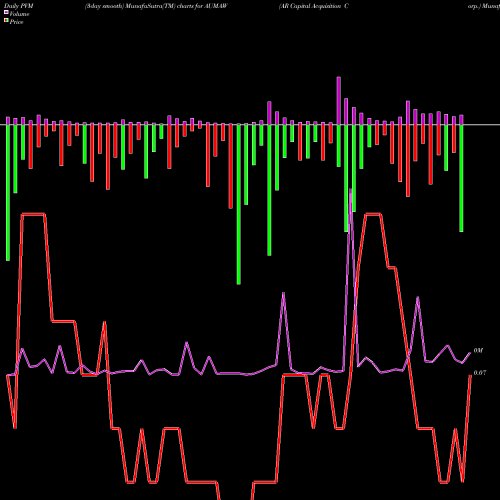This screenshot has height=500, width=500.
Task: Select the 'Volume' legend label
Action: pyautogui.click(x=19, y=14)
